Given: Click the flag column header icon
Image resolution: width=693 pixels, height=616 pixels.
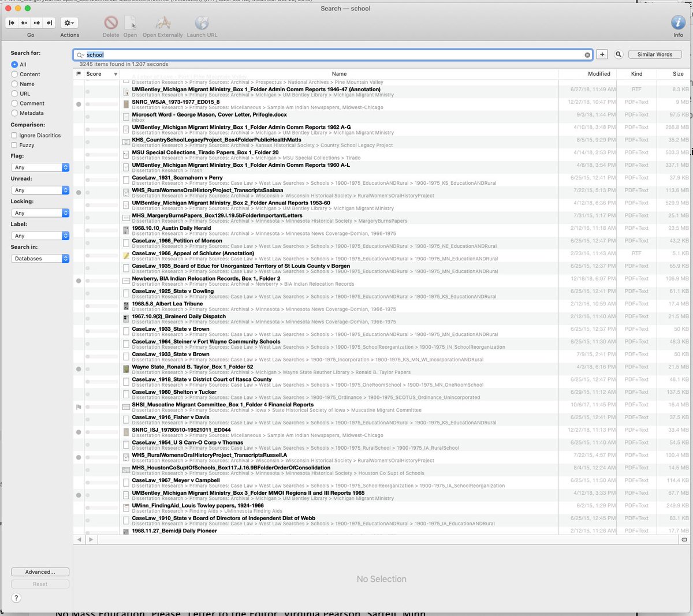Looking at the screenshot, I should click(79, 74).
